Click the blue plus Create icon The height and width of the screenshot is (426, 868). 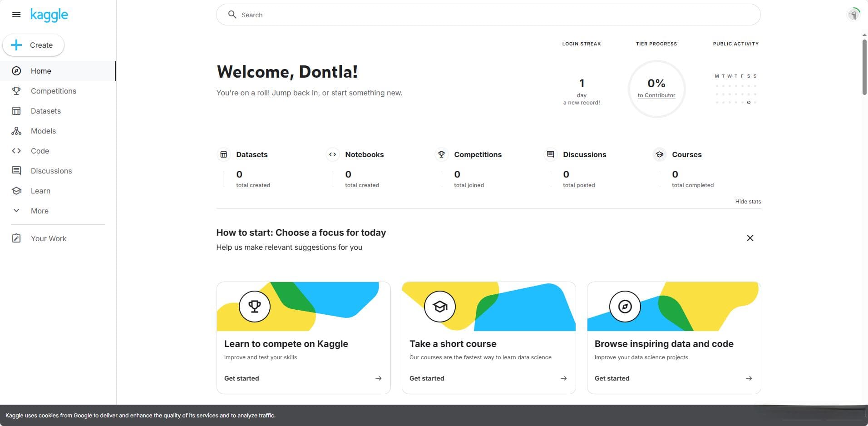[x=16, y=45]
